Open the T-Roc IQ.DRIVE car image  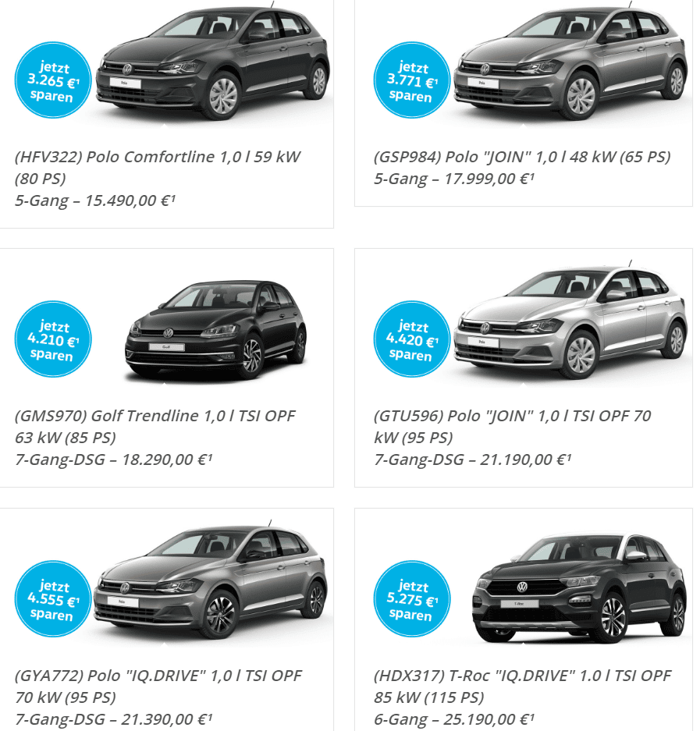(580, 589)
